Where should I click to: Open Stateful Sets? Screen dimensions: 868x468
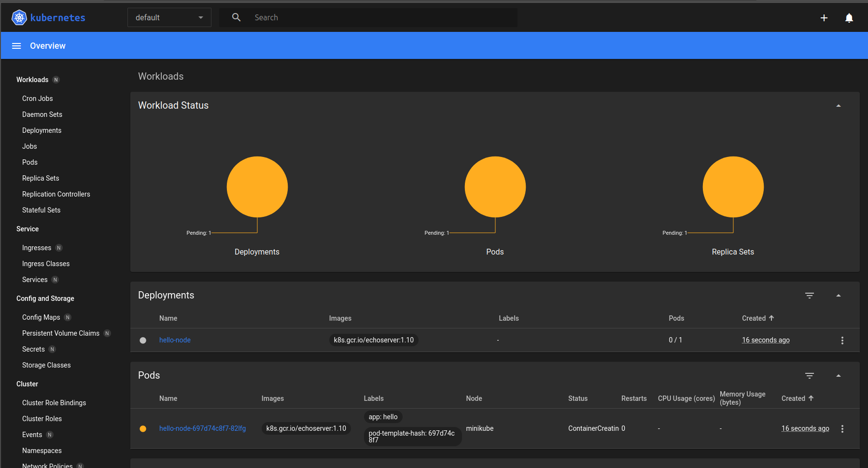click(x=41, y=210)
